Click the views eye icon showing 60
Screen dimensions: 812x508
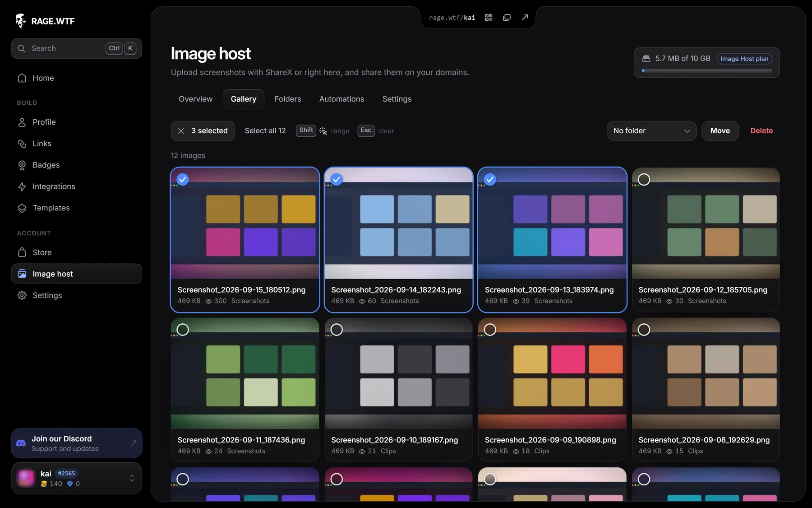coord(362,301)
